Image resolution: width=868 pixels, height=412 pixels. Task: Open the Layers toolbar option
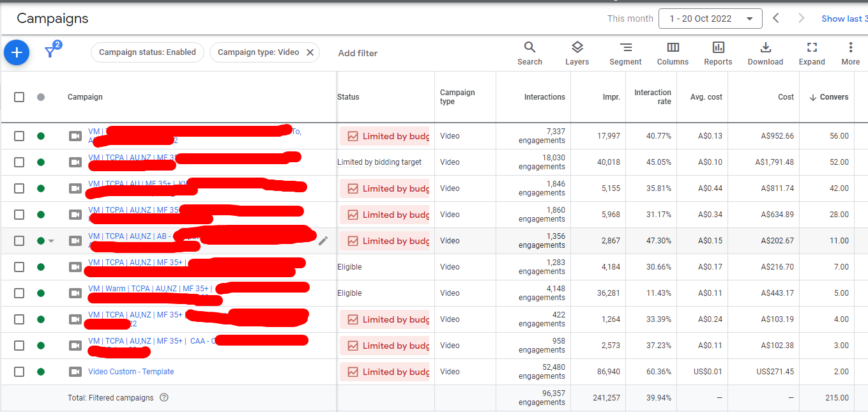pyautogui.click(x=577, y=53)
